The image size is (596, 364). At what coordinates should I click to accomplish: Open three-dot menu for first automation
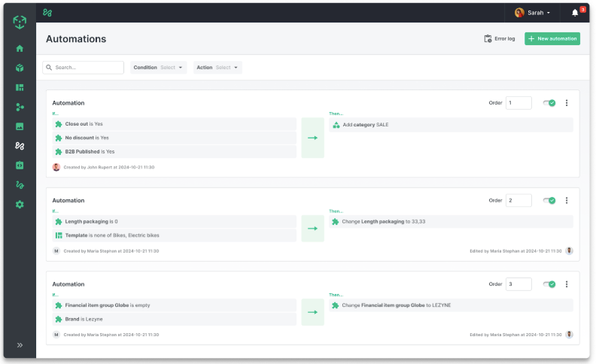pyautogui.click(x=567, y=103)
